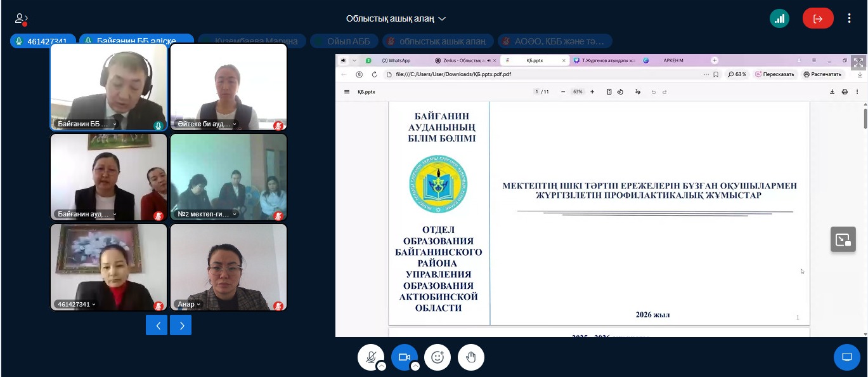Open the chevron beside the microphone button
This screenshot has height=377, width=868.
[382, 366]
